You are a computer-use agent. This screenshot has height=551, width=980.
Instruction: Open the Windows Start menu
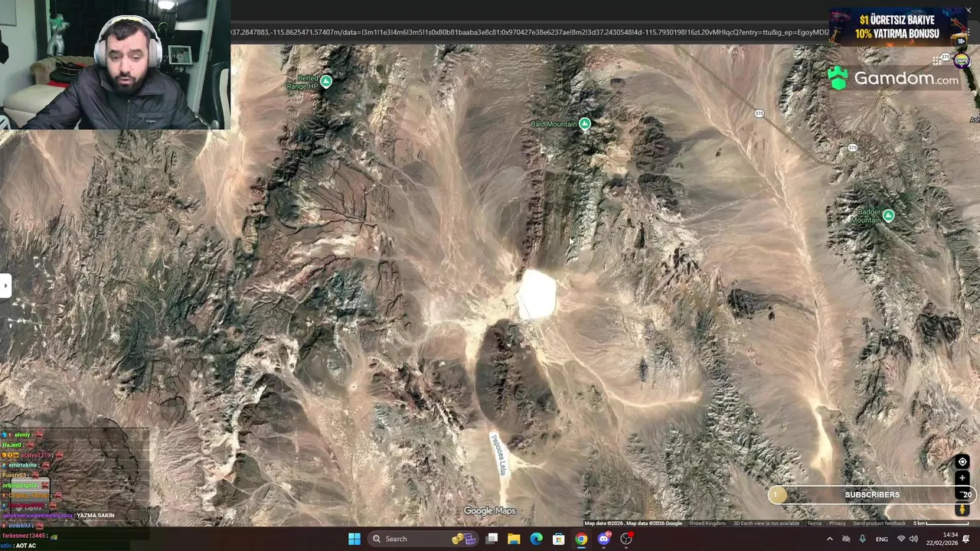pyautogui.click(x=354, y=539)
